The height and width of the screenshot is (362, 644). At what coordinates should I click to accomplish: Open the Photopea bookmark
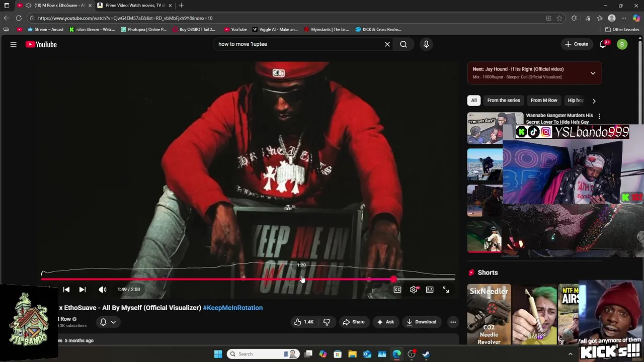(x=143, y=30)
